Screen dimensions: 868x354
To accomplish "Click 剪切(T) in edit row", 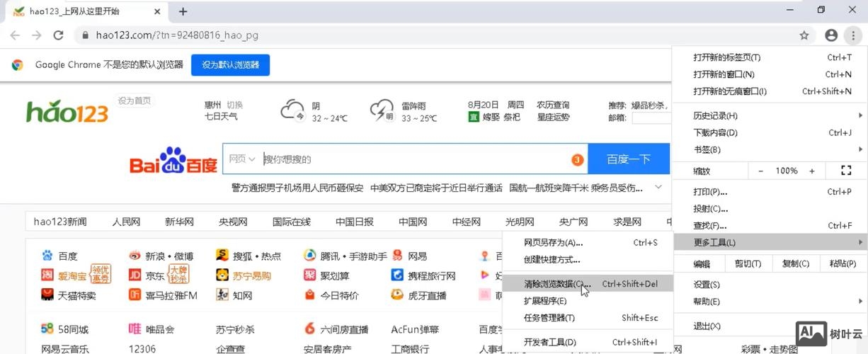I will point(748,264).
